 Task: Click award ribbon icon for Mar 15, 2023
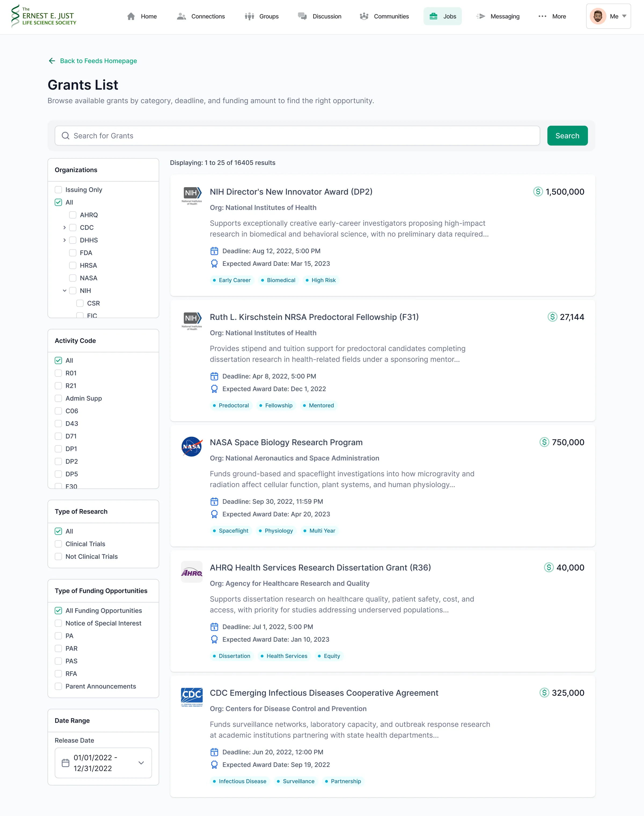pos(214,264)
